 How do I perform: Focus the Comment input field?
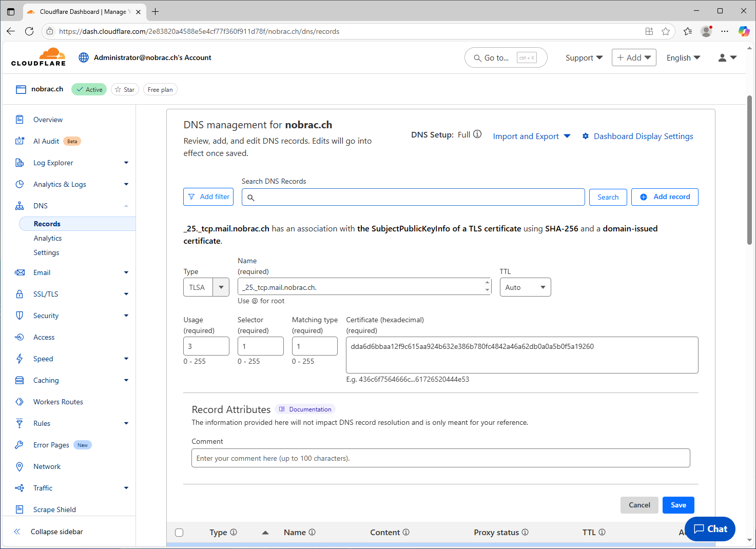tap(440, 458)
